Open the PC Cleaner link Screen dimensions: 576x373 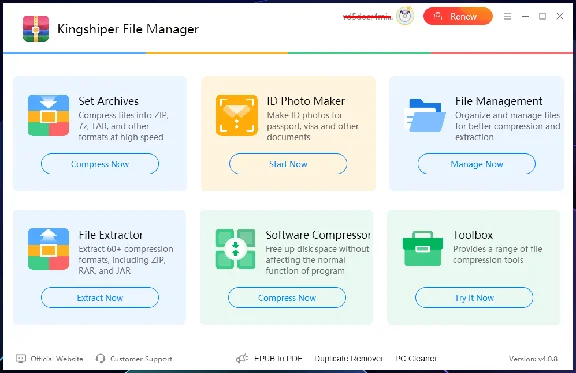click(416, 358)
